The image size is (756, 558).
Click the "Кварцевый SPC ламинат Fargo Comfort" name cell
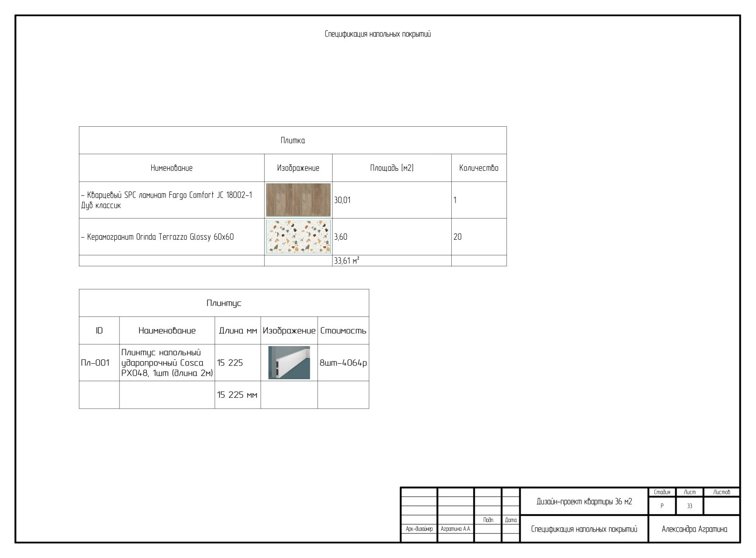click(x=172, y=200)
